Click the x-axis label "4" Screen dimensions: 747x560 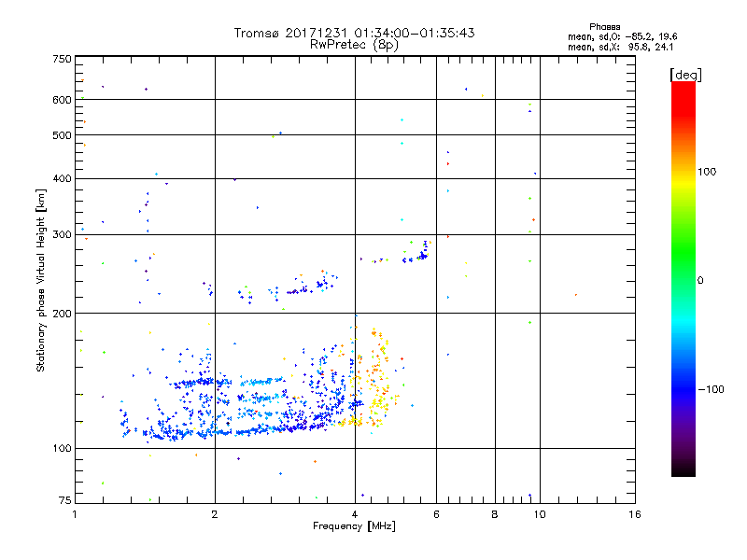point(355,514)
